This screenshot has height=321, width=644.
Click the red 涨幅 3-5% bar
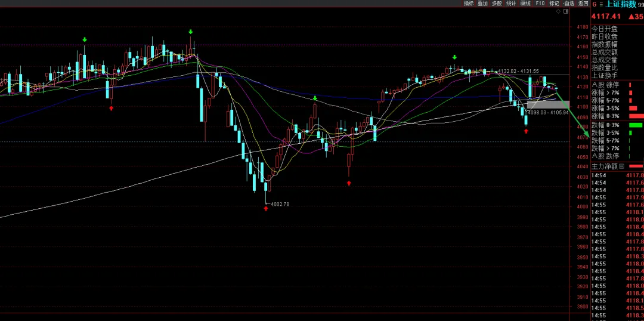pos(633,108)
